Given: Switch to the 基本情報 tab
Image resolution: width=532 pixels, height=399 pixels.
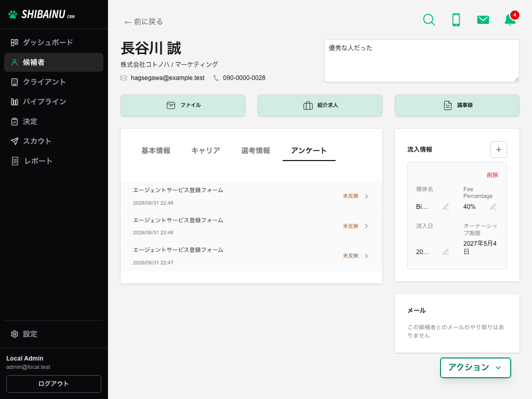Looking at the screenshot, I should (156, 151).
